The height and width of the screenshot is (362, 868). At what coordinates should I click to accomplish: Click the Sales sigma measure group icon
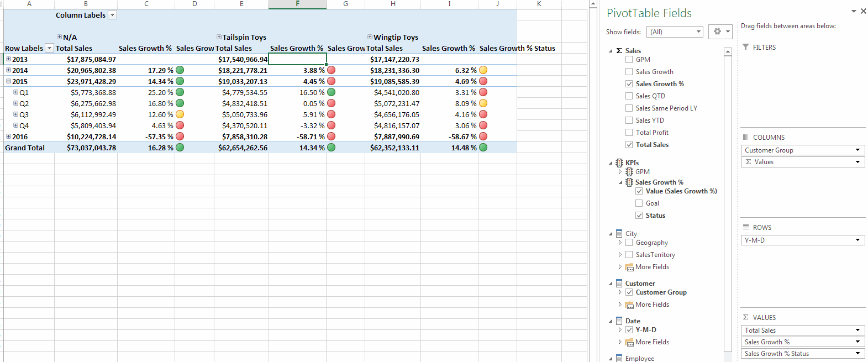(619, 50)
